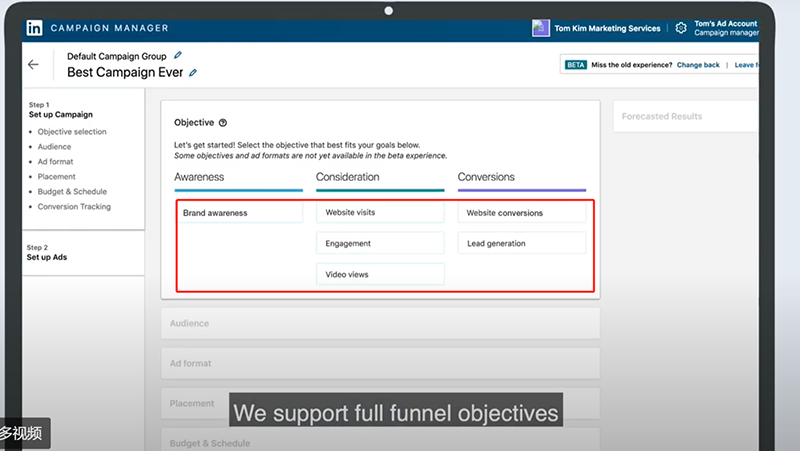Go to Placement in sidebar list
The width and height of the screenshot is (800, 451).
coord(56,177)
